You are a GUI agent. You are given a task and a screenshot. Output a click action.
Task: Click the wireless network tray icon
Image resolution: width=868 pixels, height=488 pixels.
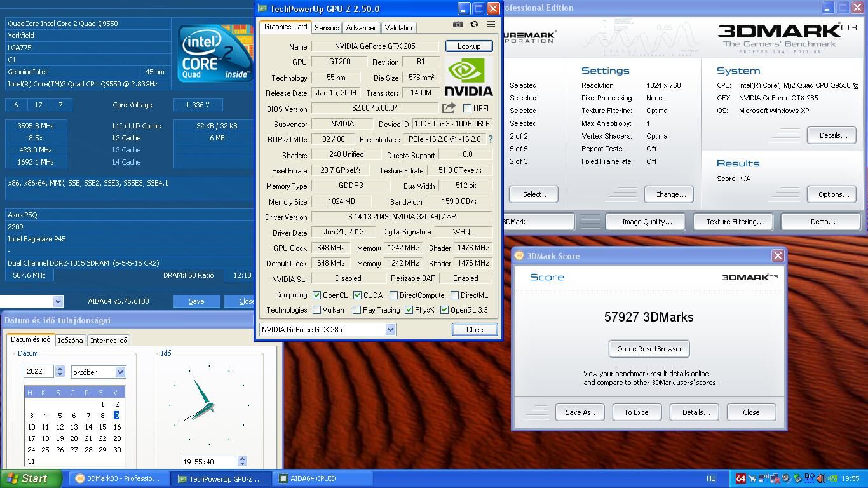(763, 478)
